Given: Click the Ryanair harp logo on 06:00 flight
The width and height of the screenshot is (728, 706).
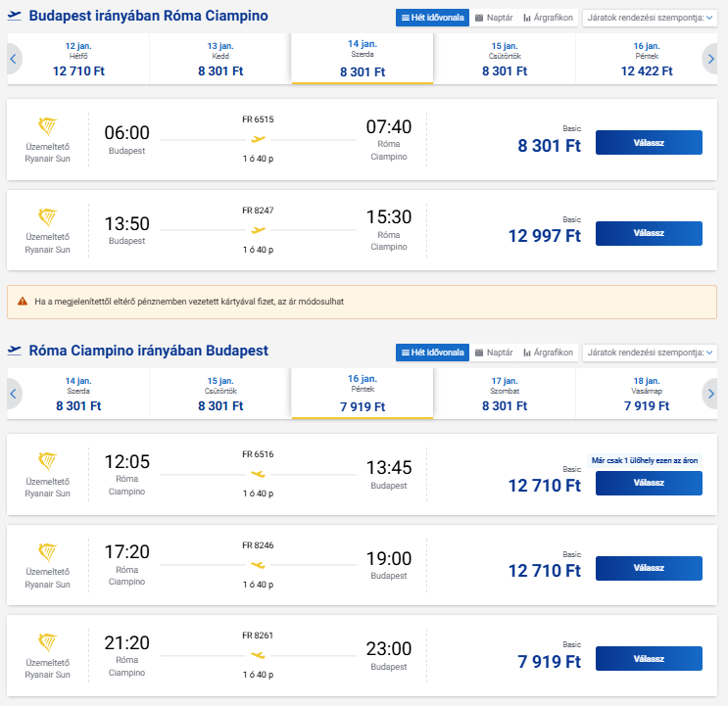Looking at the screenshot, I should 47,127.
